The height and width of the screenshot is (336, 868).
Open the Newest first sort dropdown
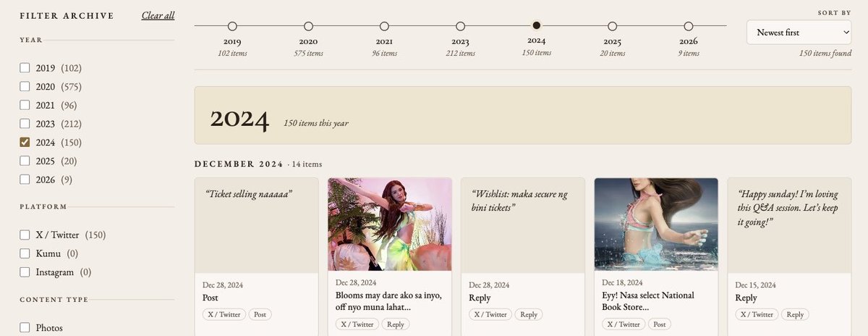[x=799, y=33]
